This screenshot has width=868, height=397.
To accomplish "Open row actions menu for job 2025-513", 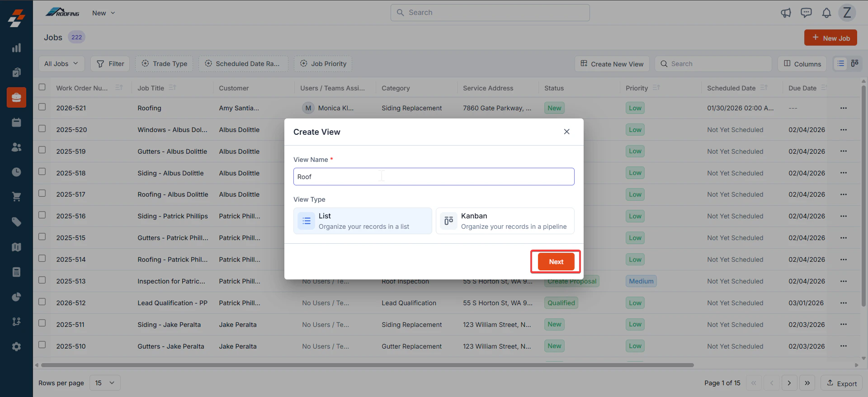I will [x=844, y=281].
